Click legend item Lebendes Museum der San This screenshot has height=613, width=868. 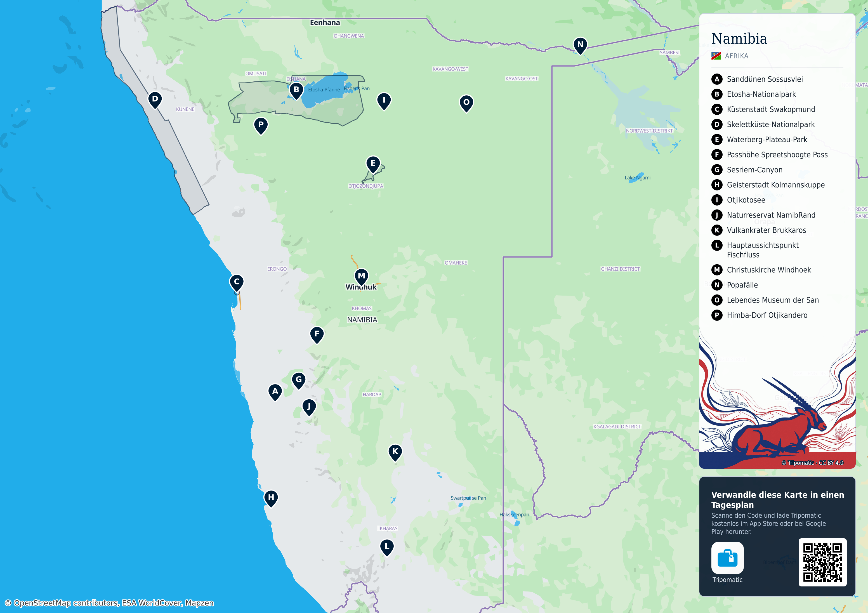pyautogui.click(x=772, y=300)
